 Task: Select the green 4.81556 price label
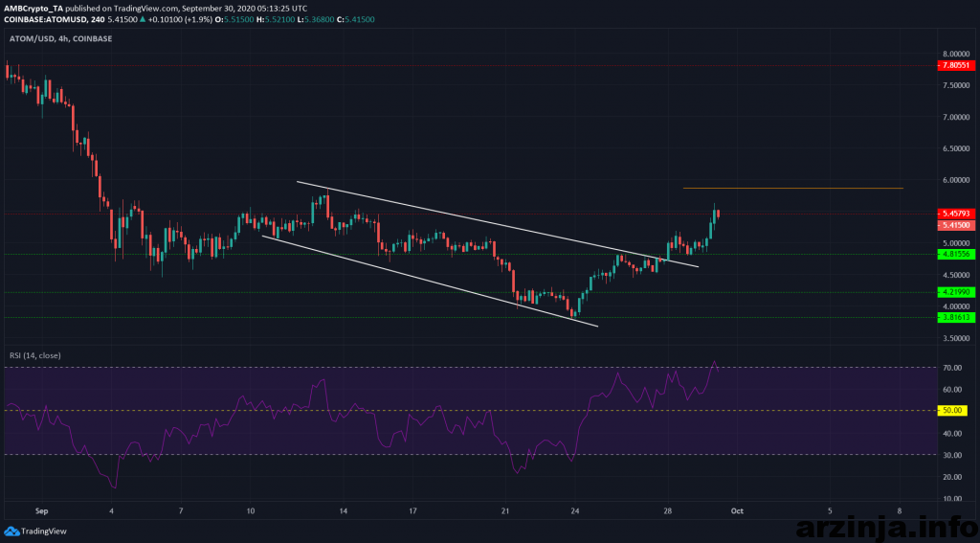tap(957, 255)
